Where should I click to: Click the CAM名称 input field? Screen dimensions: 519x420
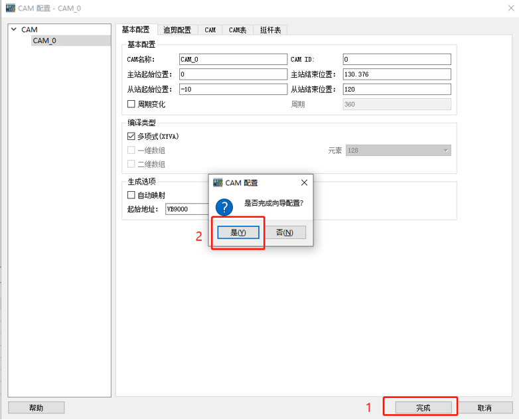(233, 59)
